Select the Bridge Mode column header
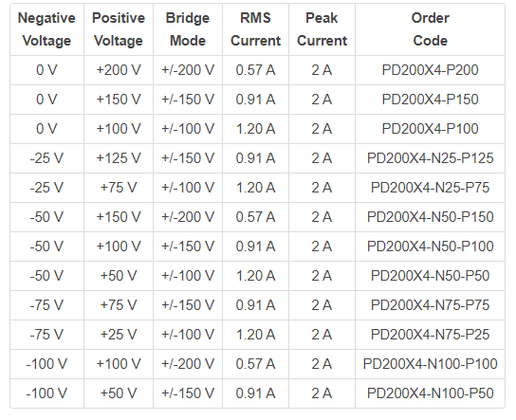This screenshot has width=516, height=420. point(188,29)
